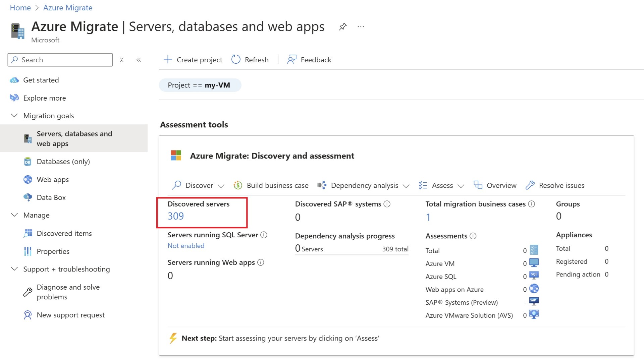Open the 1 total business cases link

point(428,217)
